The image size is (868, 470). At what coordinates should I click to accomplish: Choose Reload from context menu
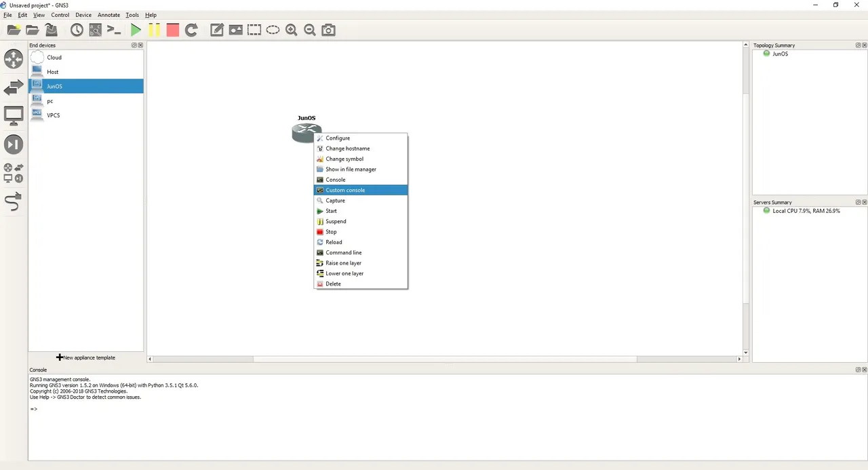(x=361, y=242)
